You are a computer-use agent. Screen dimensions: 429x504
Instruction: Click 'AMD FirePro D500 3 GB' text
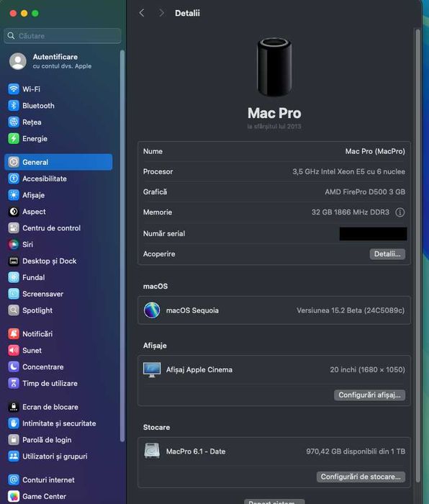pos(365,192)
